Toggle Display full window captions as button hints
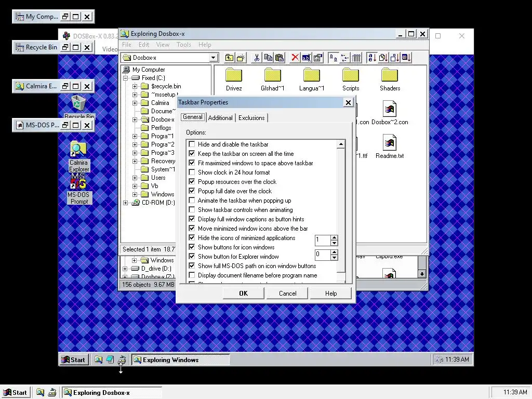The height and width of the screenshot is (399, 532). click(x=192, y=219)
